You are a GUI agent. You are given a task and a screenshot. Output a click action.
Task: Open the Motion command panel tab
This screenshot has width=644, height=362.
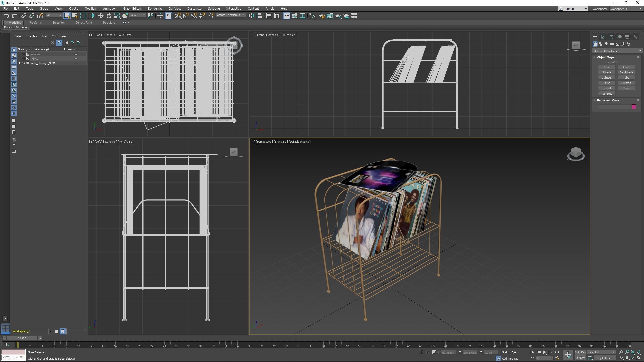(x=619, y=37)
